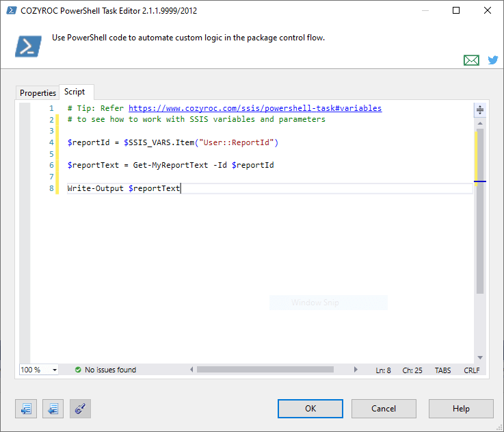Screen dimensions: 504x432
Task: Place cursor on the '$reportId = $SSIS_VARS.Item' line
Action: pos(173,142)
